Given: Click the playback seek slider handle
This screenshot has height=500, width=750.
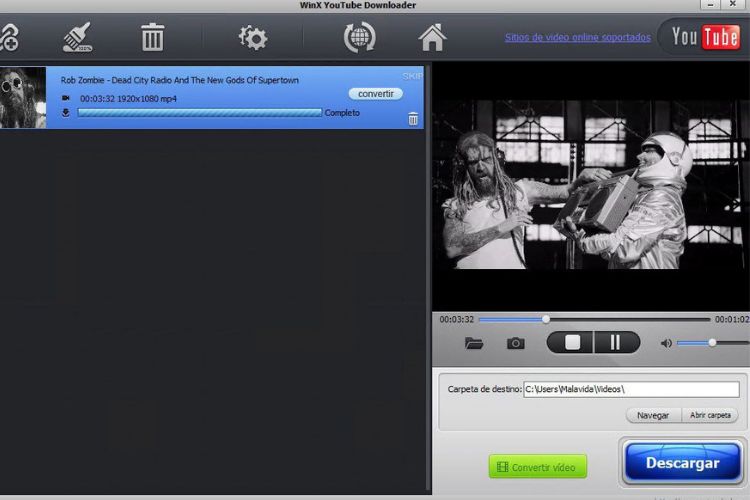Looking at the screenshot, I should [546, 319].
